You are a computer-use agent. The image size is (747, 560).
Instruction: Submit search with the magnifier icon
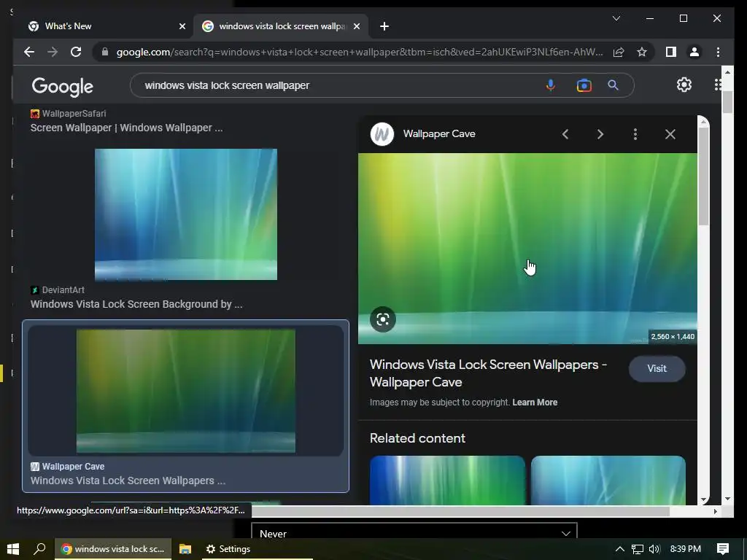click(613, 85)
